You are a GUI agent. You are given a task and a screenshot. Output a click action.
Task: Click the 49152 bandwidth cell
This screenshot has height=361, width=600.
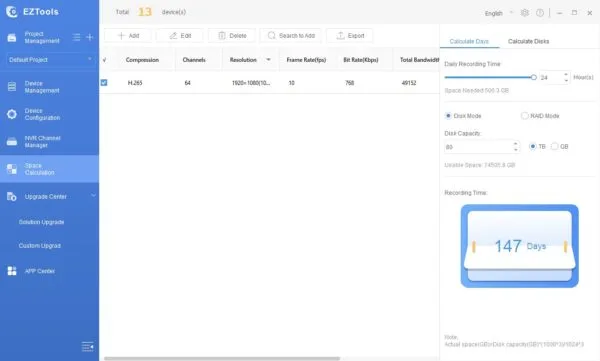point(409,83)
